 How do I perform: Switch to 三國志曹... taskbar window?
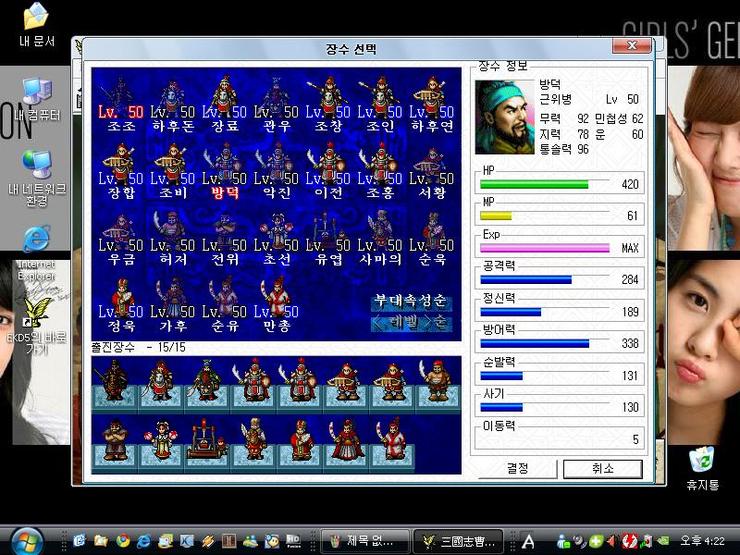tap(457, 541)
